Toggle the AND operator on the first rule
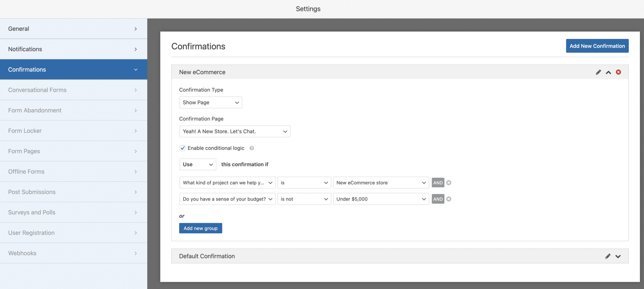Image resolution: width=644 pixels, height=289 pixels. [438, 182]
